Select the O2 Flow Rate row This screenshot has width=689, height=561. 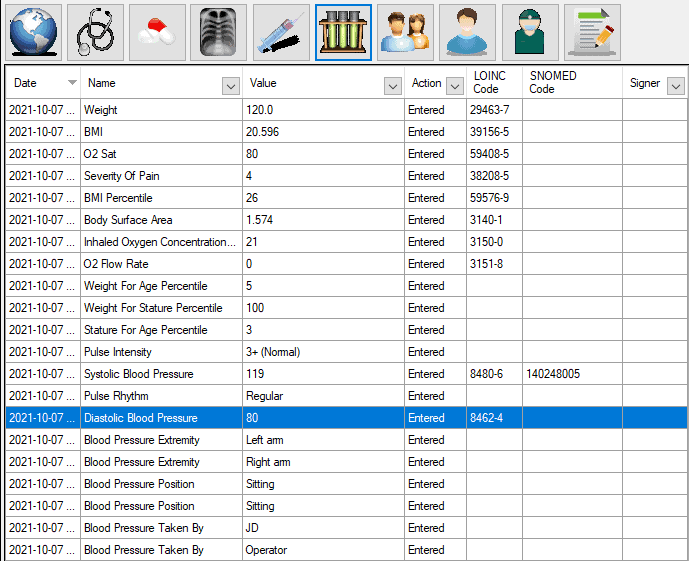click(x=347, y=264)
